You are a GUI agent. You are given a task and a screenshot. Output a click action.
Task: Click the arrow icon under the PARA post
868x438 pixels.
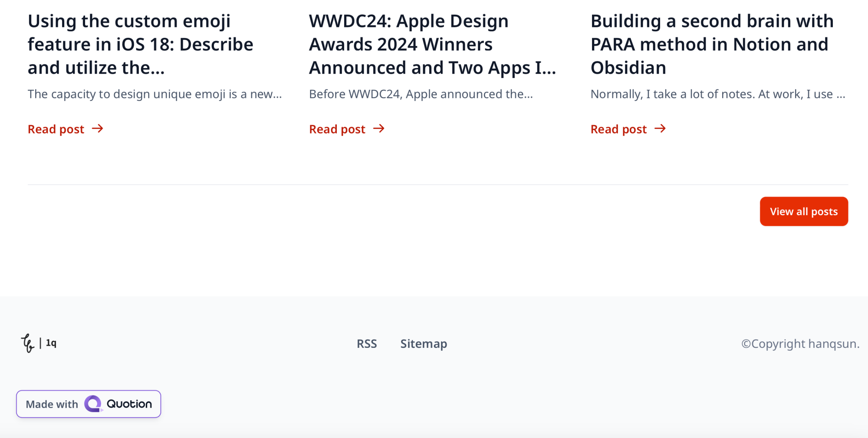pos(660,129)
